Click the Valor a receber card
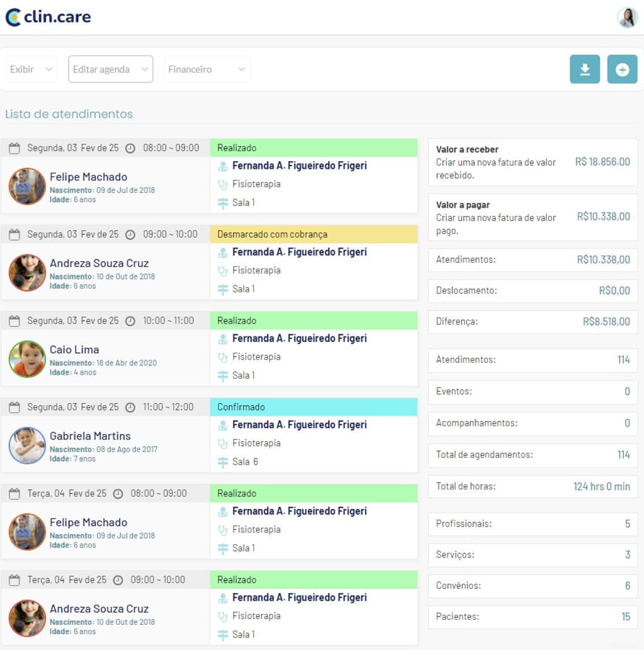The width and height of the screenshot is (644, 650). click(x=532, y=162)
